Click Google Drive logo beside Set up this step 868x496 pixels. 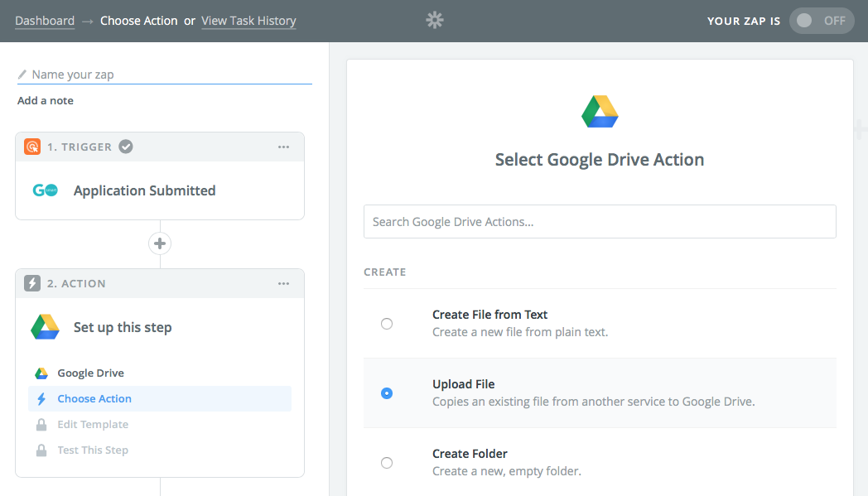point(45,327)
